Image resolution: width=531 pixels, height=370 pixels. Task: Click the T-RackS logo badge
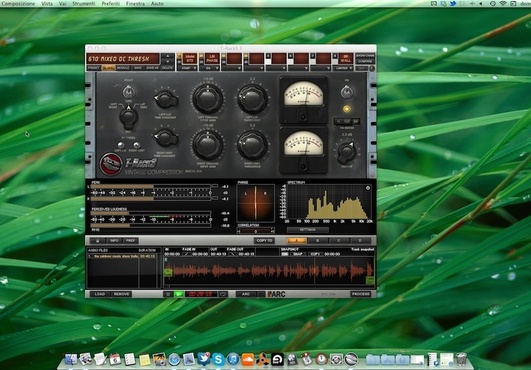click(x=111, y=164)
